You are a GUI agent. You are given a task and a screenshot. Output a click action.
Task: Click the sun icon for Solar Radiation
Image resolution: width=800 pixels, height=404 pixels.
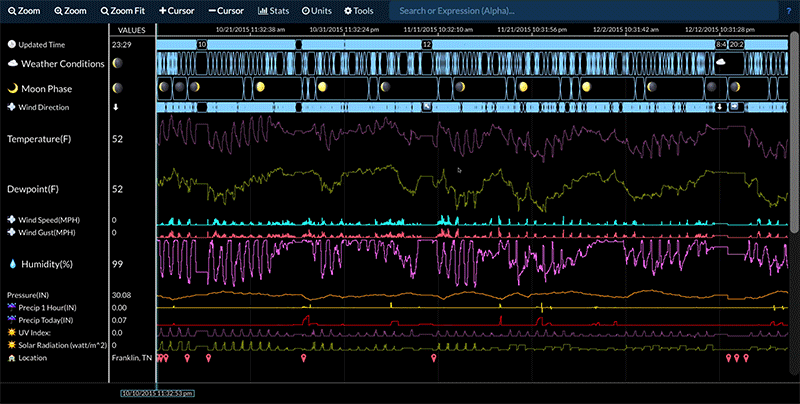click(12, 345)
